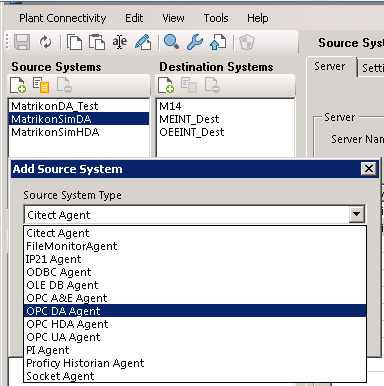Click the Copy icon in the toolbar

coord(74,42)
